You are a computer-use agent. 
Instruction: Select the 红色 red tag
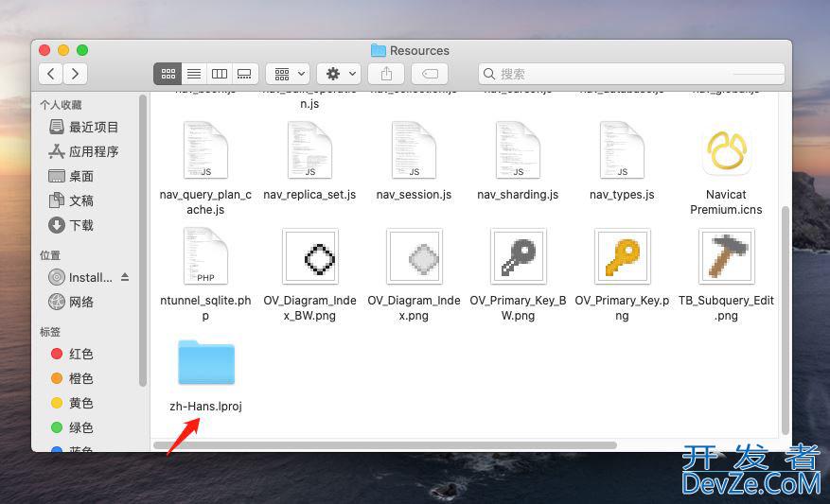[x=72, y=354]
